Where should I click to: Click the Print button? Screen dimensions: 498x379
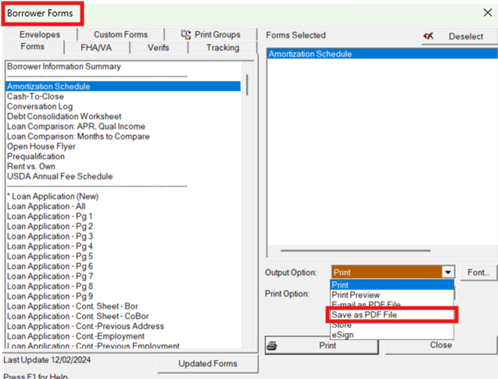click(322, 345)
